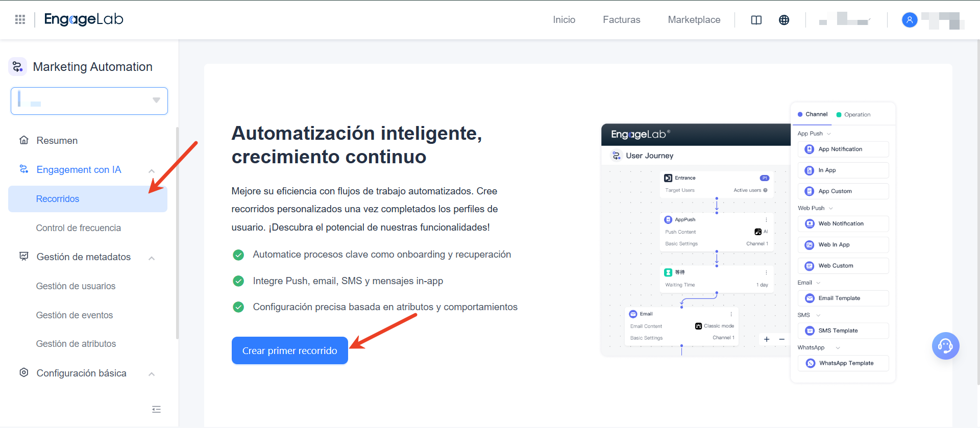Click the page vertical scrollbar at right edge

[x=978, y=212]
